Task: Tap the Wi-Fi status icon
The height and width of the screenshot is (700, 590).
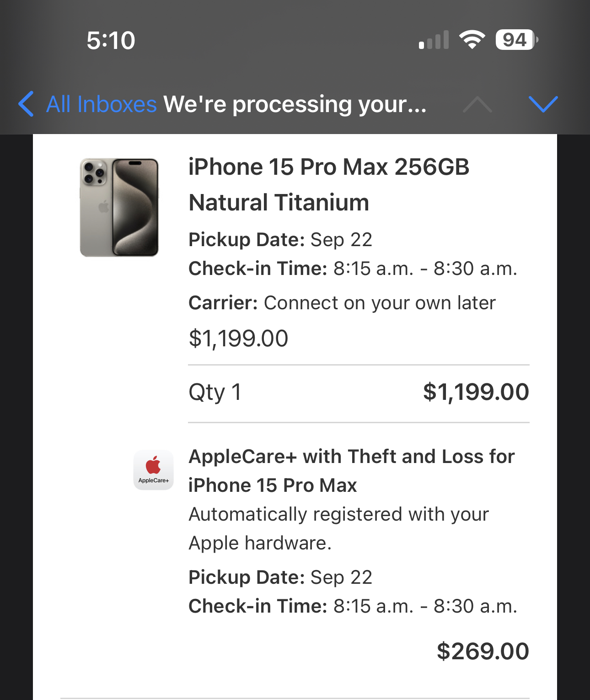Action: tap(472, 40)
